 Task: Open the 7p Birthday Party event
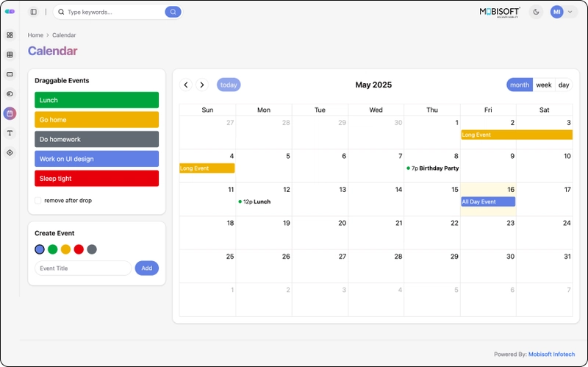[x=432, y=168]
